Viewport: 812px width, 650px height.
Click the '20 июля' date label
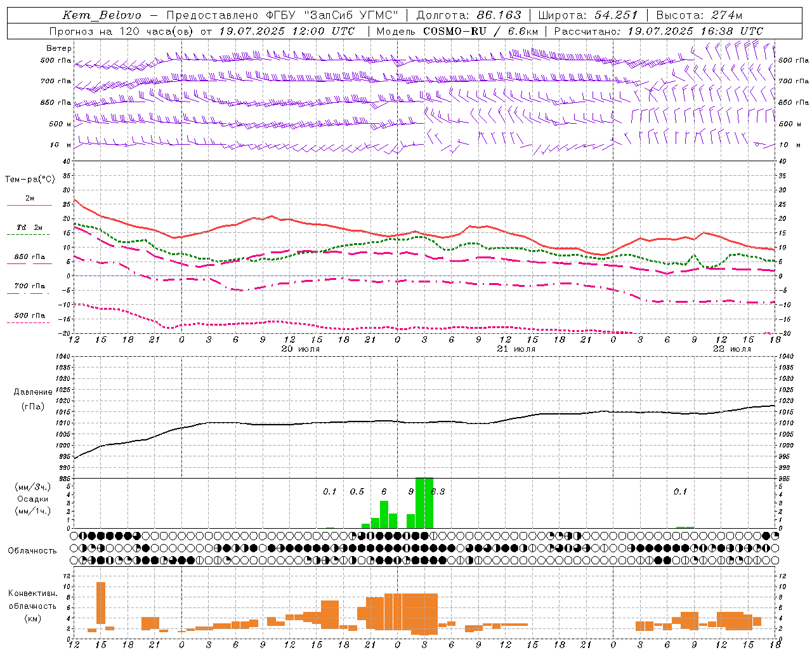(x=301, y=349)
